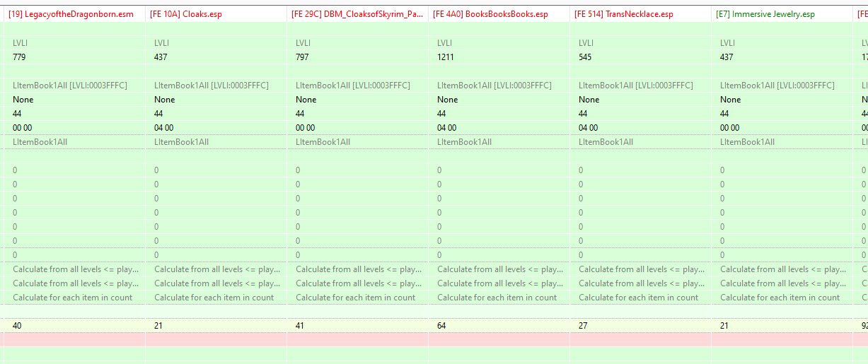Click the count 27 in the TransNecklace.esp column
868x364 pixels.
point(583,326)
